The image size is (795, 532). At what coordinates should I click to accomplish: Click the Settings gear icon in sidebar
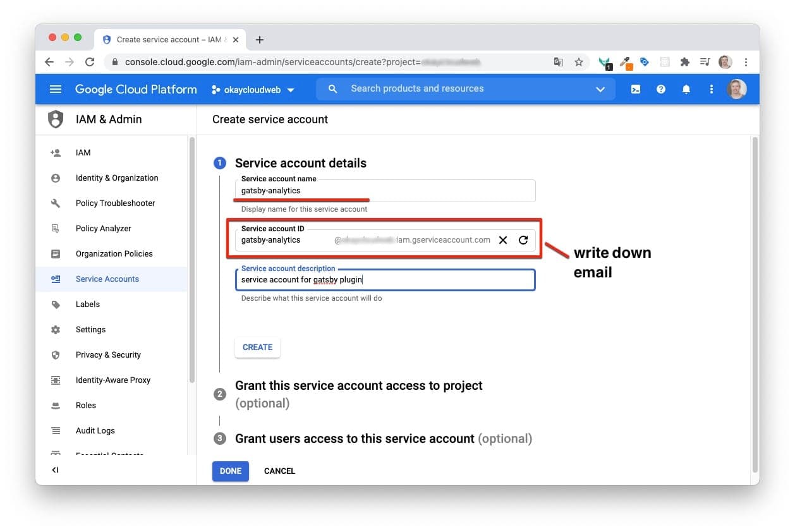(x=56, y=329)
